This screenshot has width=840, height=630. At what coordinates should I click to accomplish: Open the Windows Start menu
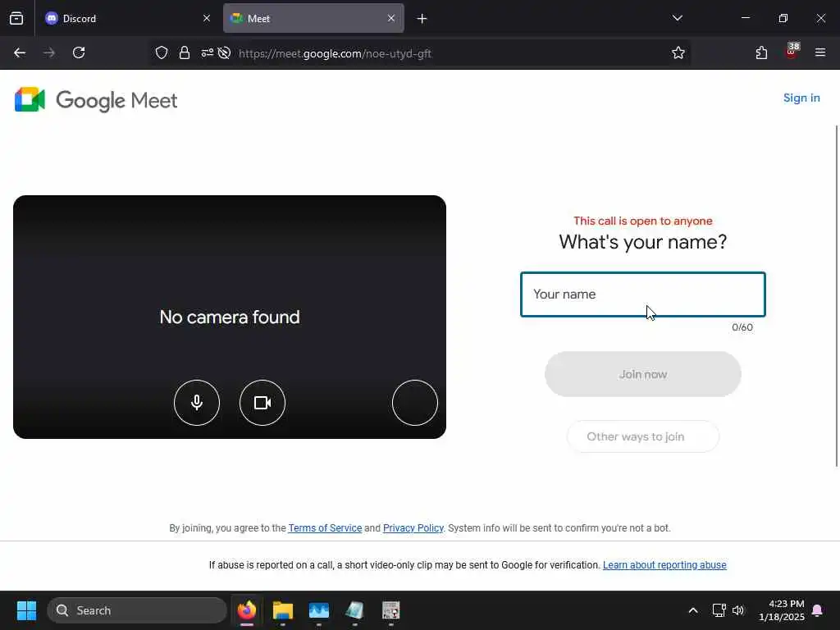[x=26, y=610]
